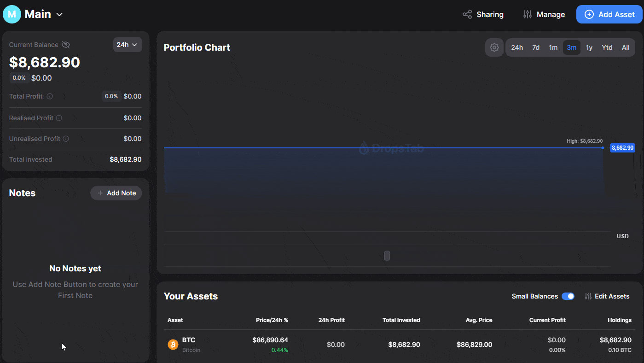Hide the current balance with eye icon
This screenshot has height=363, width=644.
tap(66, 45)
